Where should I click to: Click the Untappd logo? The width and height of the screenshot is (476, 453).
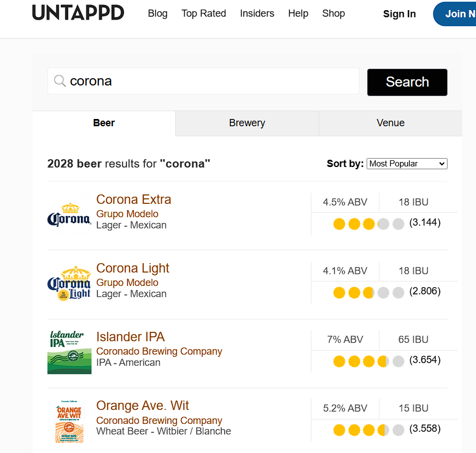pos(78,13)
